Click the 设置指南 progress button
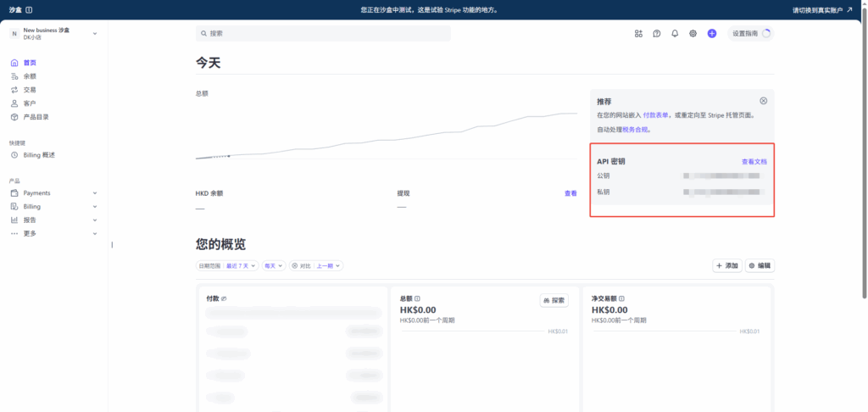 click(x=751, y=34)
